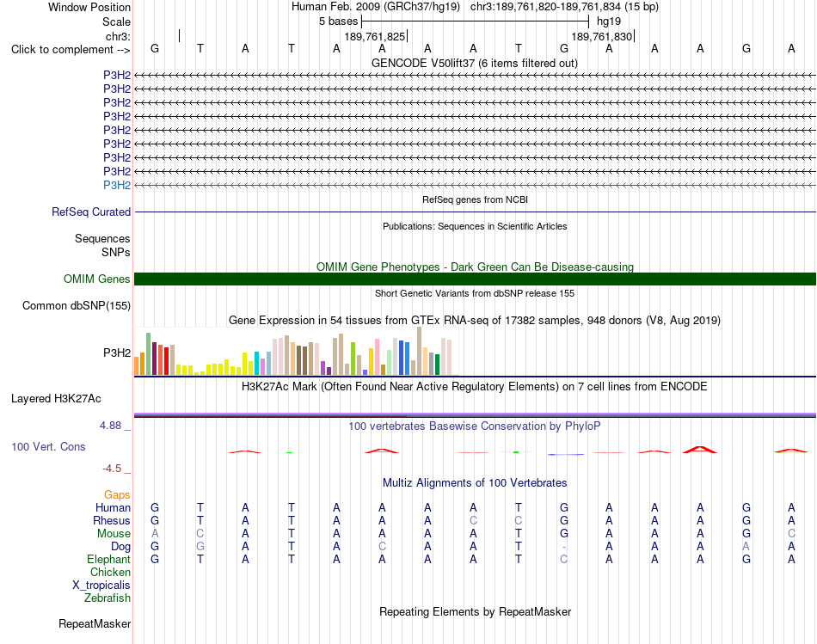The width and height of the screenshot is (817, 644).
Task: Click the P3H2 label beside the GTEx chart
Action: [x=117, y=353]
